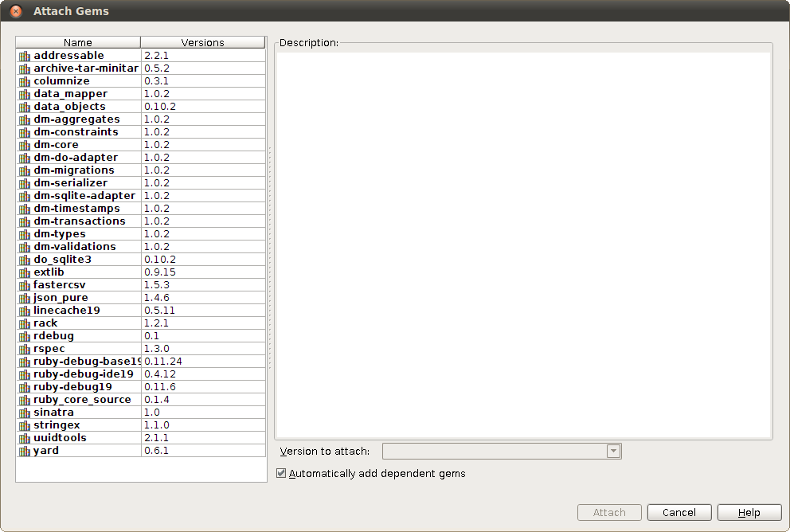This screenshot has height=532, width=790.
Task: Click the gem icon beside dm-transactions
Action: click(x=25, y=221)
